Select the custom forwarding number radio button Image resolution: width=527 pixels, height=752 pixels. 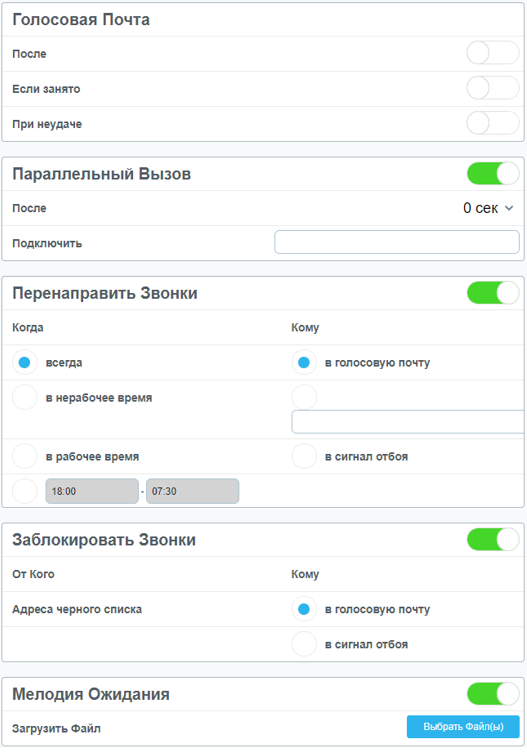[304, 397]
